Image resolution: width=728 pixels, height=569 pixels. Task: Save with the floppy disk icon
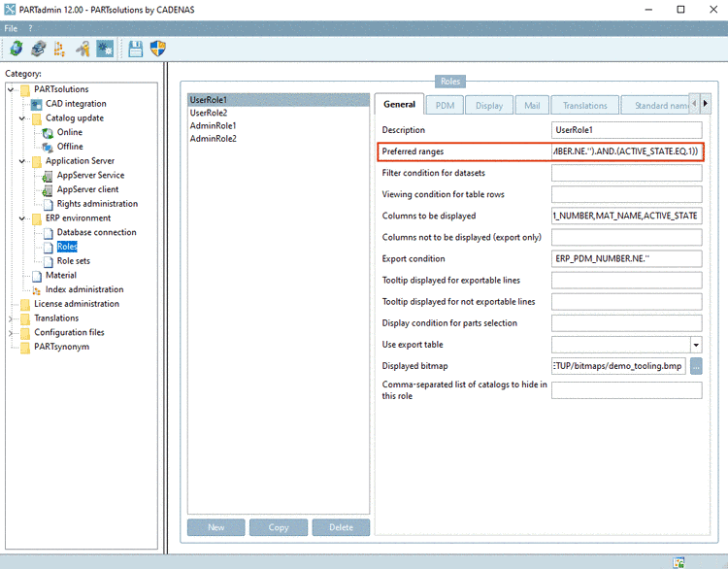(135, 49)
